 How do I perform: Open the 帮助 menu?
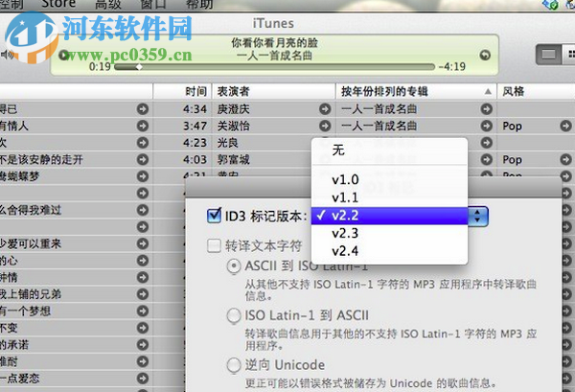tap(198, 5)
